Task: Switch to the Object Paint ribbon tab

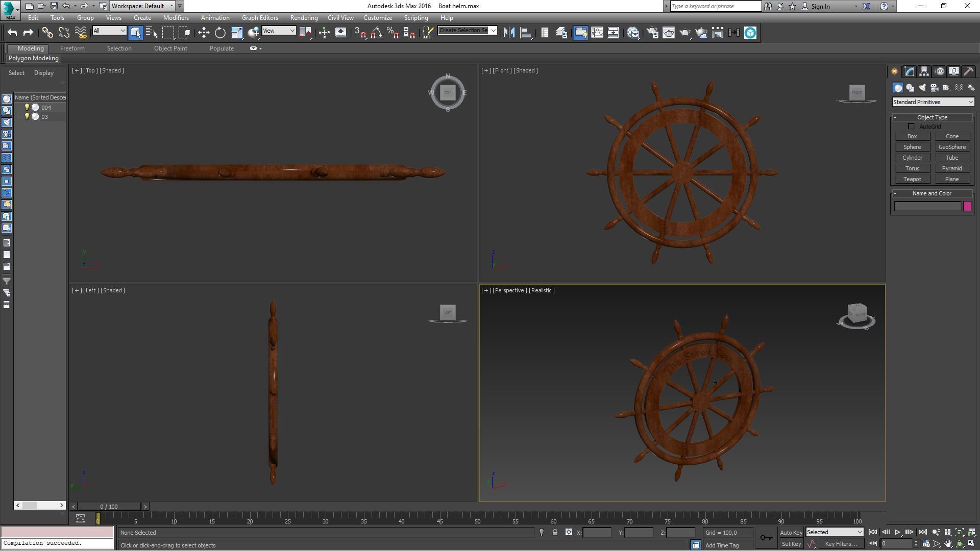Action: tap(170, 48)
